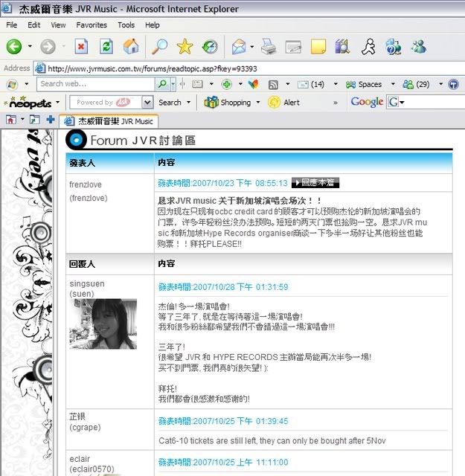This screenshot has width=465, height=476.
Task: Click the 回應本篇 reply button
Action: tap(315, 182)
